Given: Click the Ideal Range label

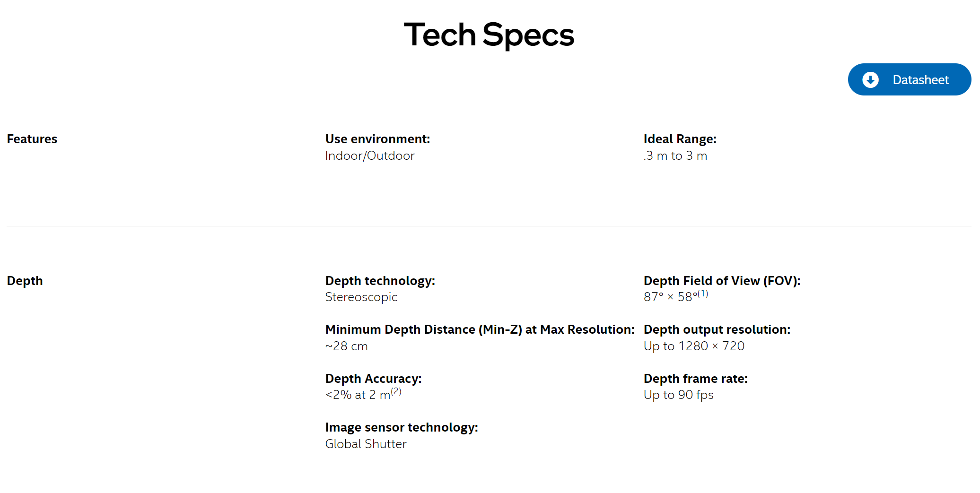Looking at the screenshot, I should pos(680,139).
